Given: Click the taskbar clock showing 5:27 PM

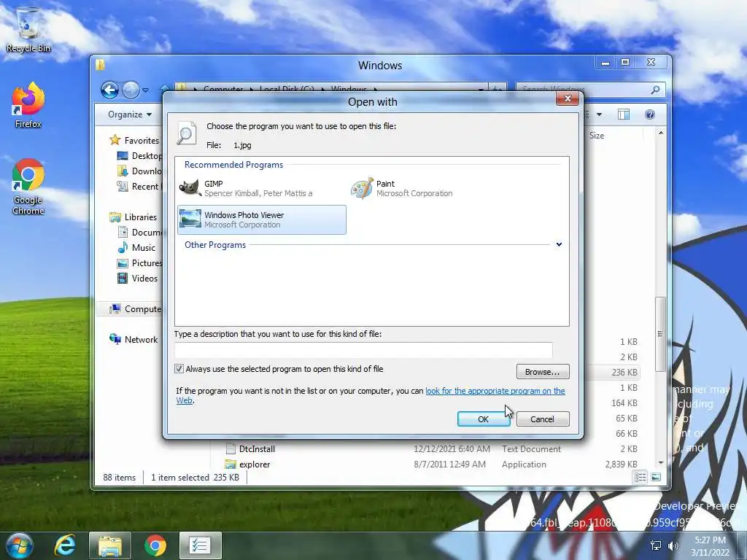Looking at the screenshot, I should pos(711,546).
